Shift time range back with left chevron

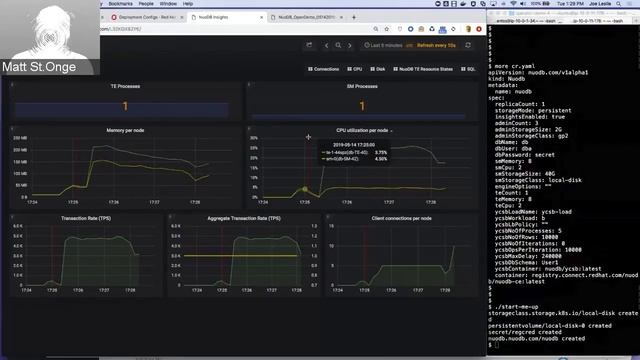click(x=326, y=45)
